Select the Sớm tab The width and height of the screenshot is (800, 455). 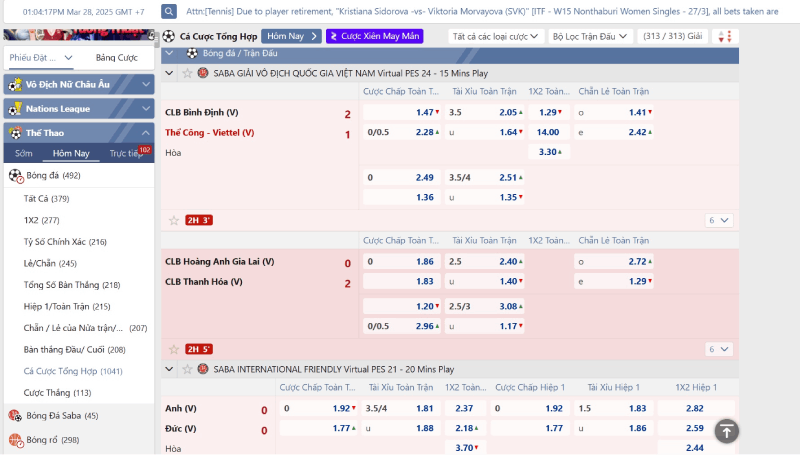(23, 153)
